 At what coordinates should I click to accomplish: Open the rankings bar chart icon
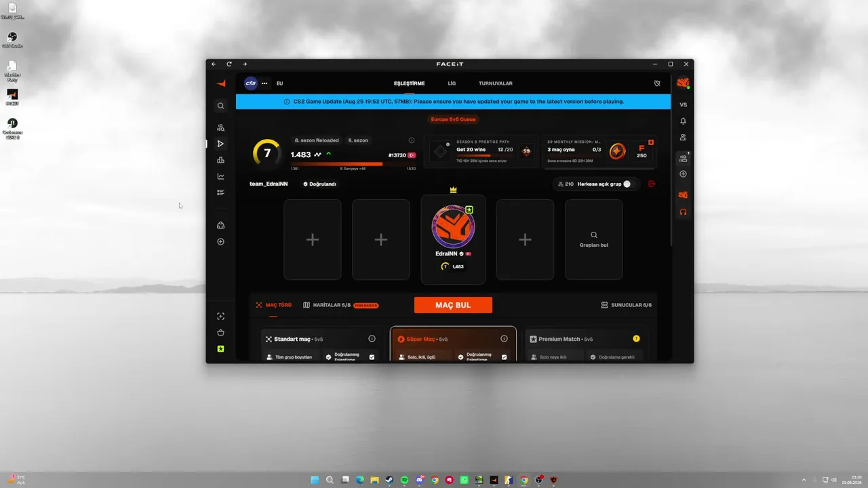click(x=220, y=160)
